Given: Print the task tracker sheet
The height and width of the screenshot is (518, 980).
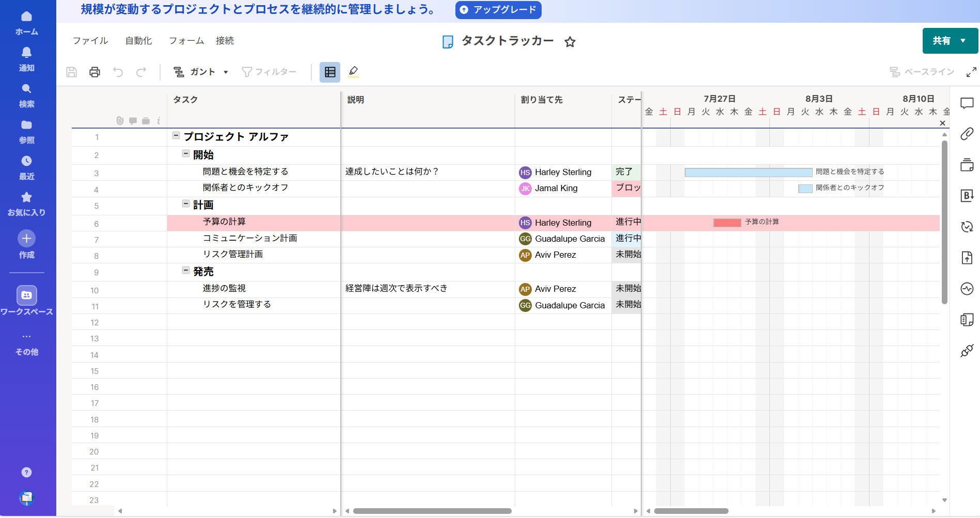Looking at the screenshot, I should (x=94, y=72).
